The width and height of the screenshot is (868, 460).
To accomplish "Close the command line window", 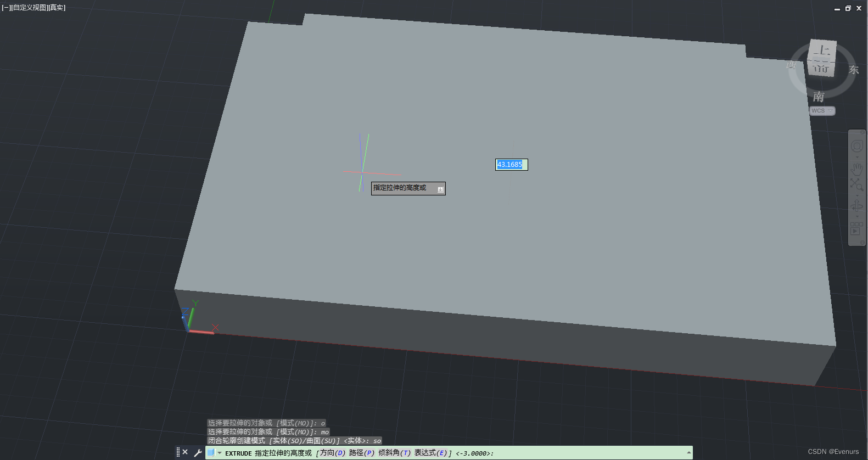I will coord(185,452).
